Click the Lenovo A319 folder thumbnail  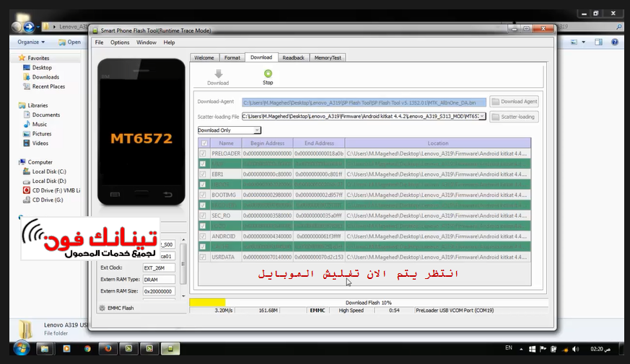tap(25, 329)
